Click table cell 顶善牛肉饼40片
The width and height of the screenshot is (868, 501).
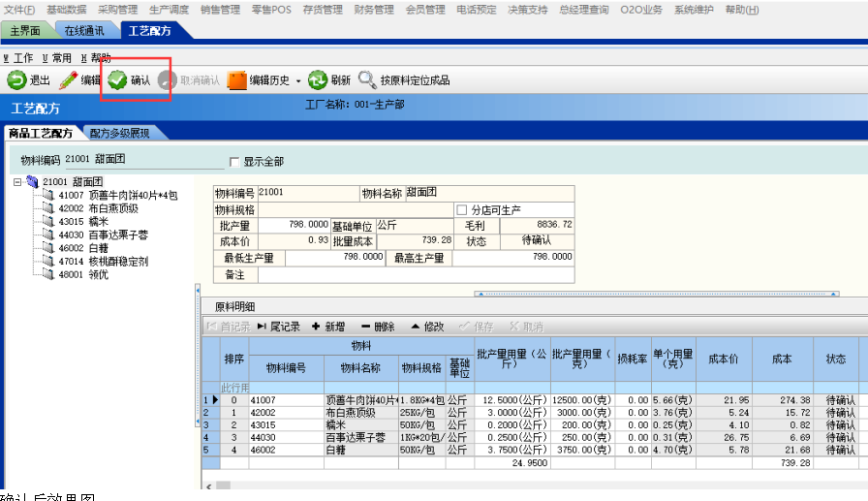(361, 400)
